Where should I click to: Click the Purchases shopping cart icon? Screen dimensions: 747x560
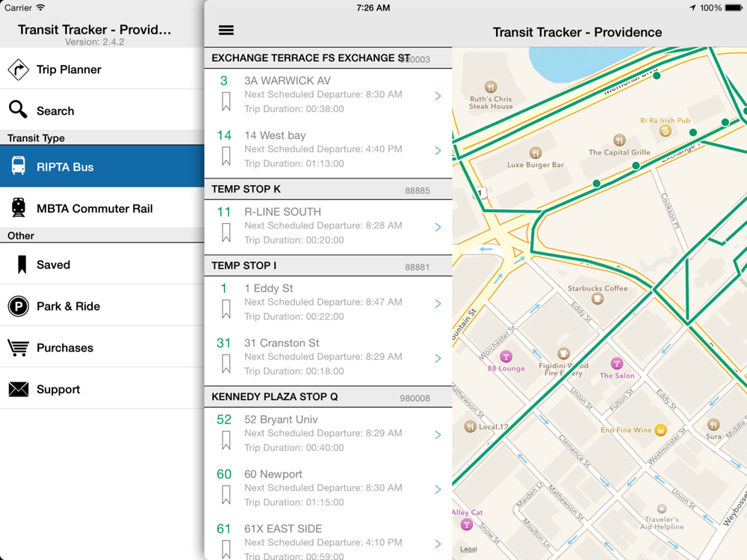coord(18,348)
